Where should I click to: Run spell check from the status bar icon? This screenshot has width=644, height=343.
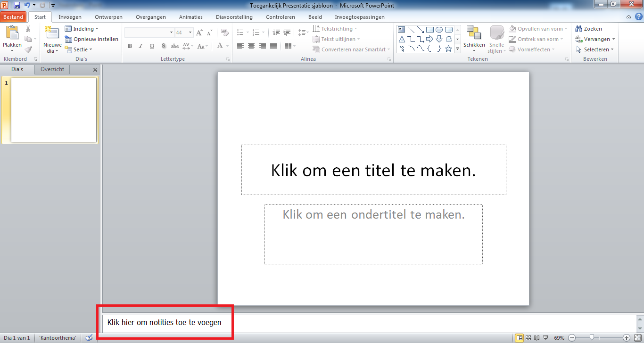click(88, 338)
